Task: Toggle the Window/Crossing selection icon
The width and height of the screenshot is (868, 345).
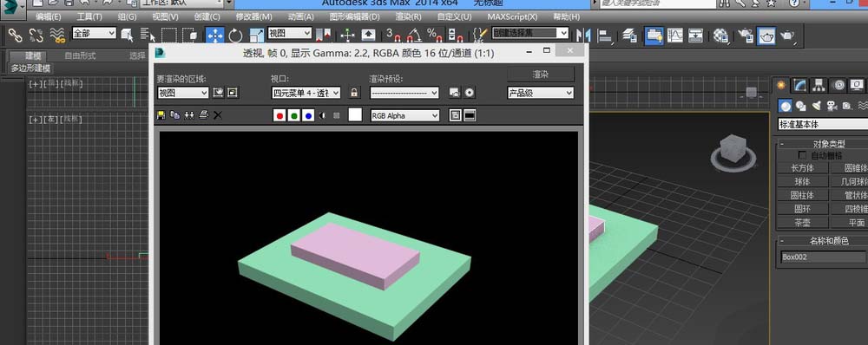Action: point(190,36)
